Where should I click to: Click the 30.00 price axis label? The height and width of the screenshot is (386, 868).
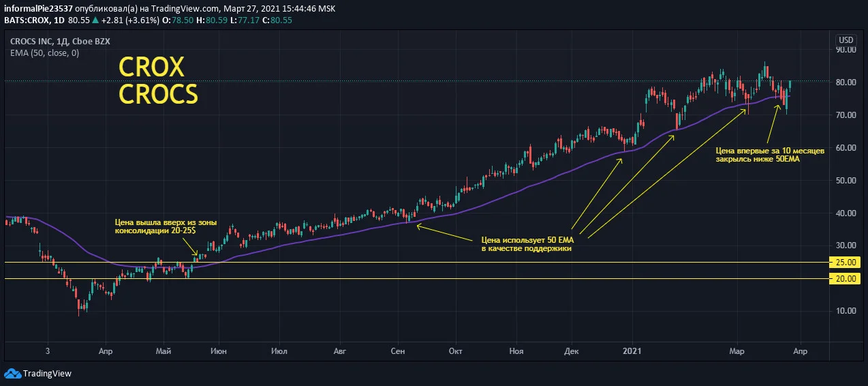click(x=846, y=246)
